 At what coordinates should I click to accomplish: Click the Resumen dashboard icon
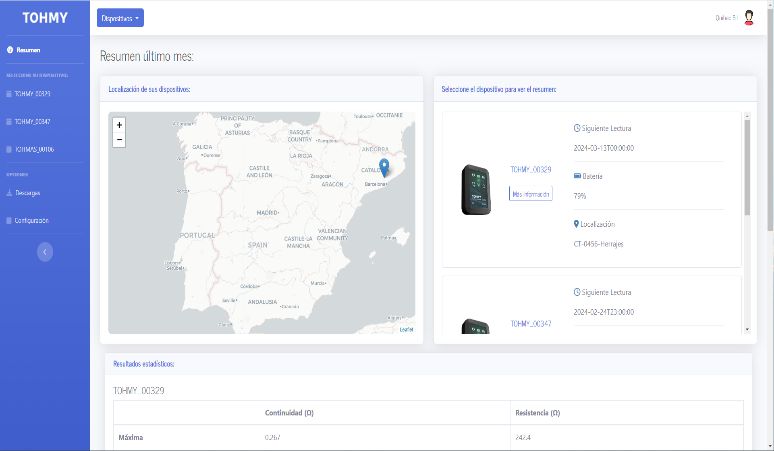point(10,50)
